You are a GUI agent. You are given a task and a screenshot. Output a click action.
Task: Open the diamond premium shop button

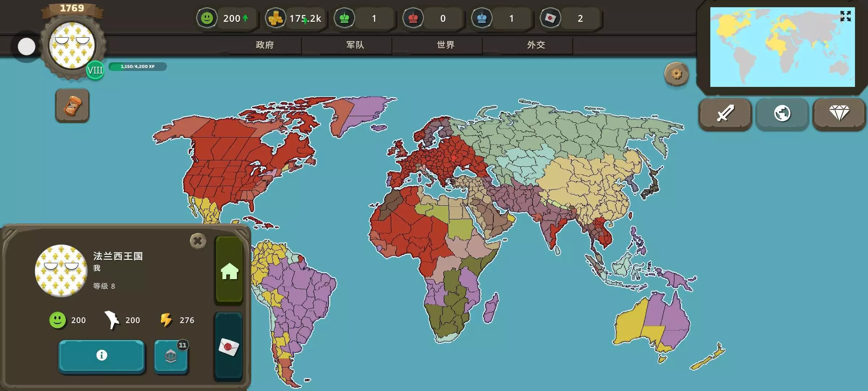tap(839, 114)
